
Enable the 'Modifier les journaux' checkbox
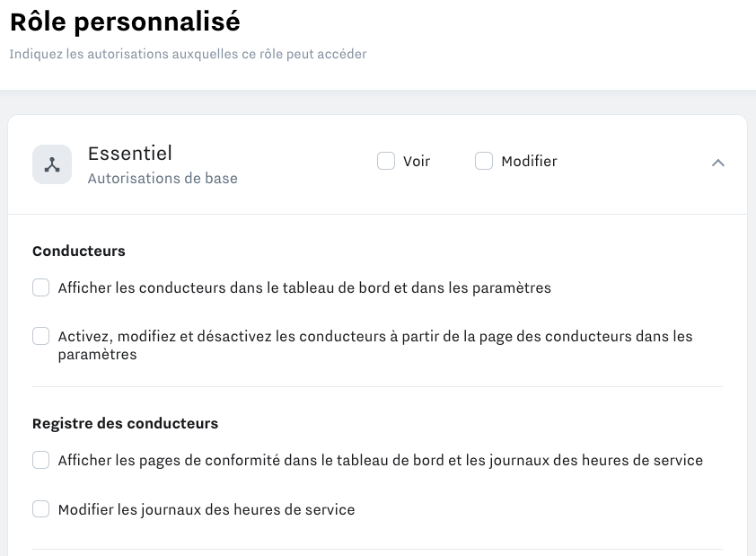(x=41, y=509)
